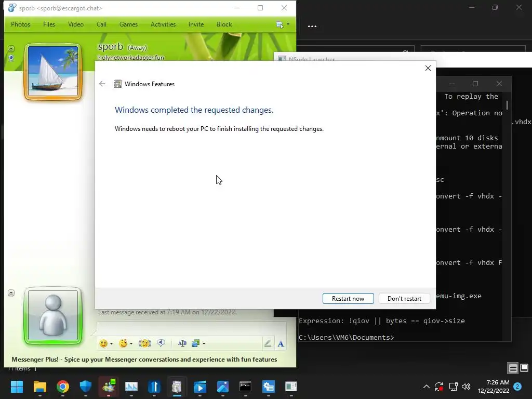This screenshot has height=399, width=532.
Task: Open the three-dots menu in dark window
Action: tap(312, 26)
